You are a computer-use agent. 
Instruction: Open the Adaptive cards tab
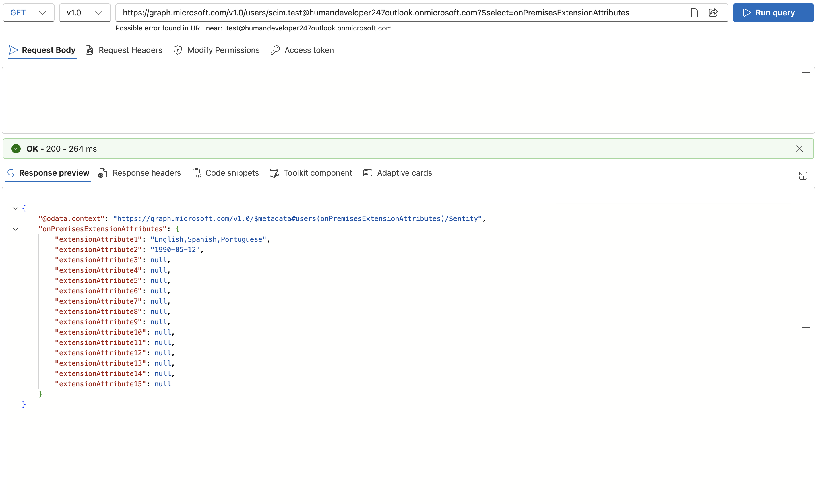[x=397, y=173]
